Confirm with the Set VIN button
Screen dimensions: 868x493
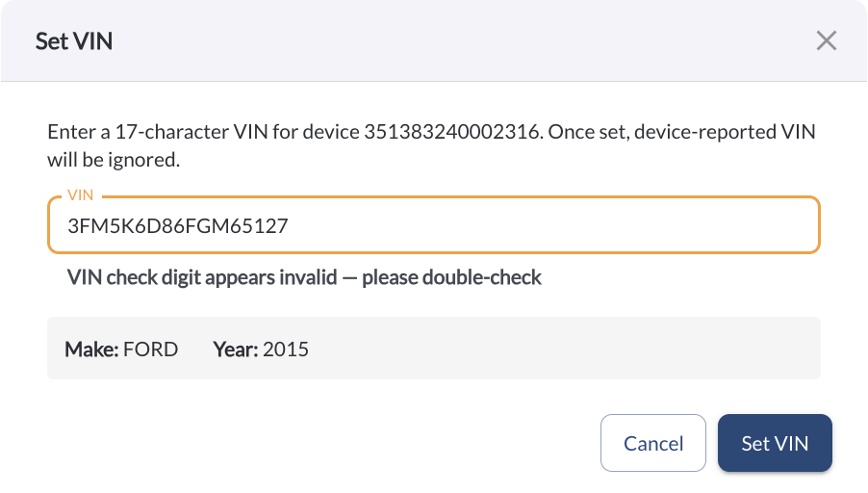tap(775, 443)
